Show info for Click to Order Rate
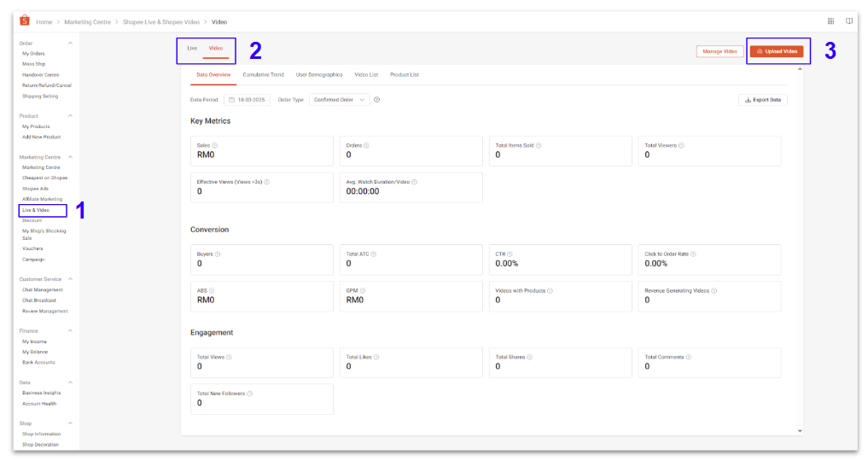The image size is (868, 461). pyautogui.click(x=694, y=254)
